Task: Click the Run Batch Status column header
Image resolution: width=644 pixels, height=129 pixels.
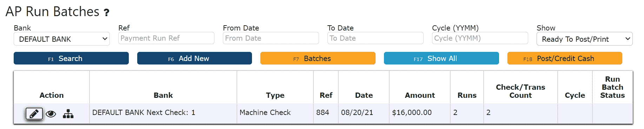Action: [x=612, y=87]
